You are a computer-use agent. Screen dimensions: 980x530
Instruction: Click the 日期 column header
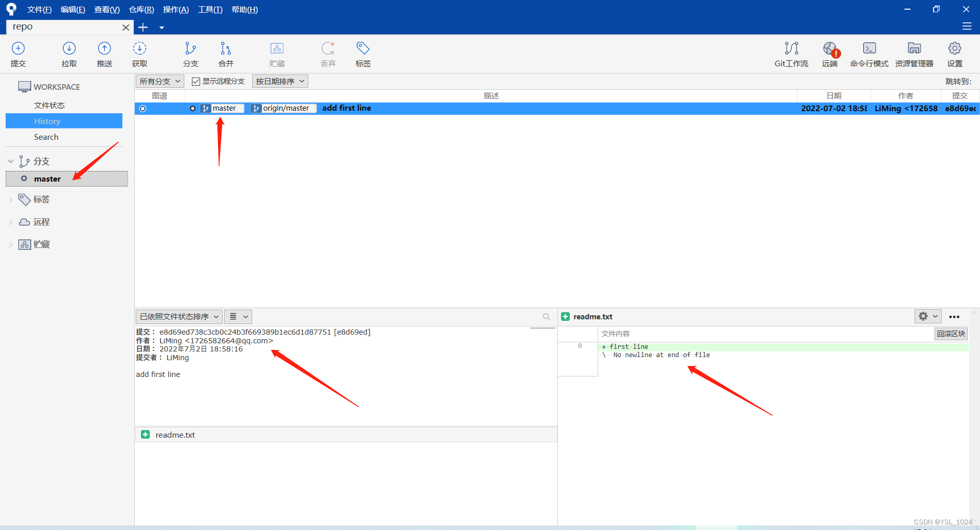pyautogui.click(x=834, y=96)
